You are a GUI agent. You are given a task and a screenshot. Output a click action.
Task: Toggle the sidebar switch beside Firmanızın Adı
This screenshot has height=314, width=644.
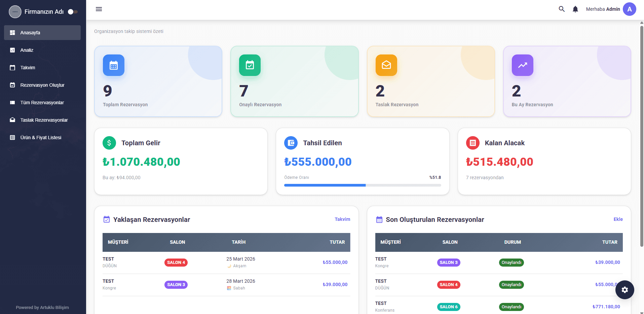(72, 12)
